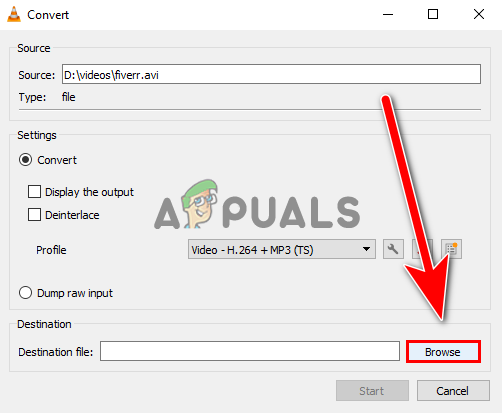Image resolution: width=502 pixels, height=413 pixels.
Task: Click the VLC cone icon in title bar
Action: [x=14, y=15]
